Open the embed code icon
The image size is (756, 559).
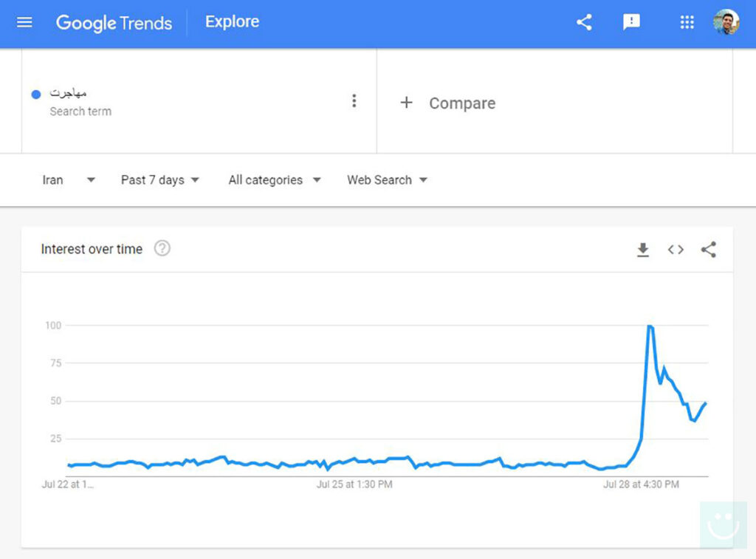676,250
